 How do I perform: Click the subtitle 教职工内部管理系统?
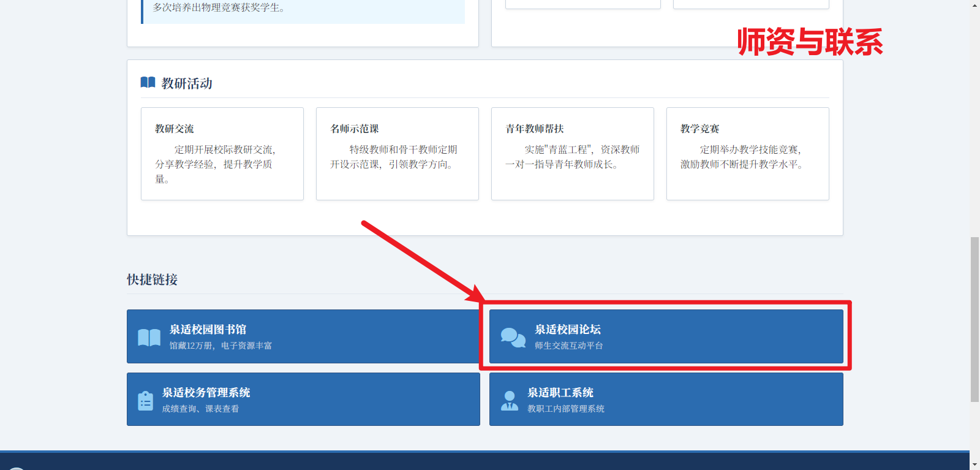(566, 409)
